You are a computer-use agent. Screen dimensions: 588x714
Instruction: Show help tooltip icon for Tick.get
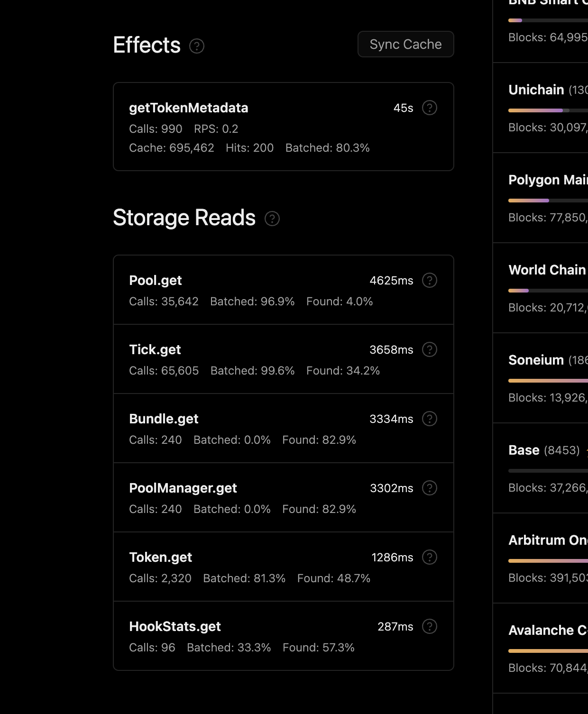click(430, 349)
